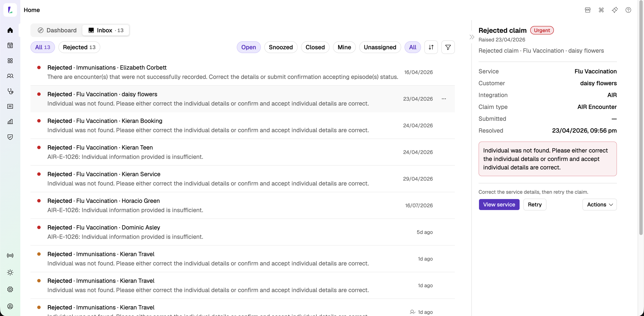Image resolution: width=644 pixels, height=316 pixels.
Task: Click the broadcast signal sidebar icon
Action: [x=10, y=256]
